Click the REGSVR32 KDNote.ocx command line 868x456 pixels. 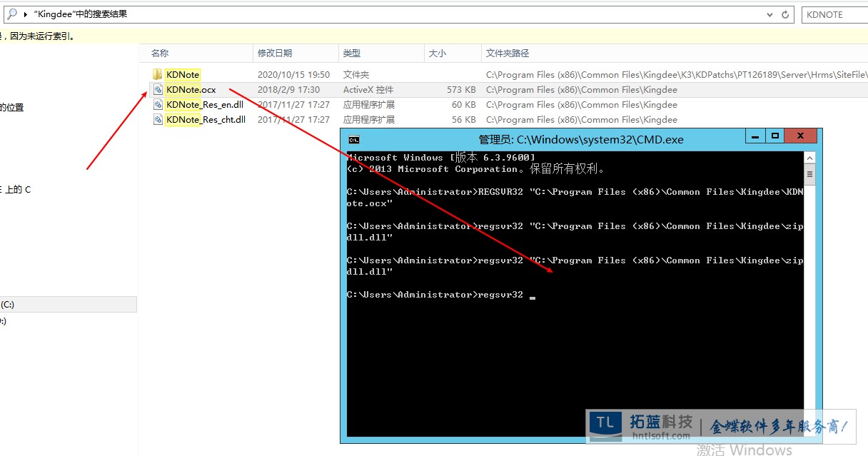tap(575, 198)
